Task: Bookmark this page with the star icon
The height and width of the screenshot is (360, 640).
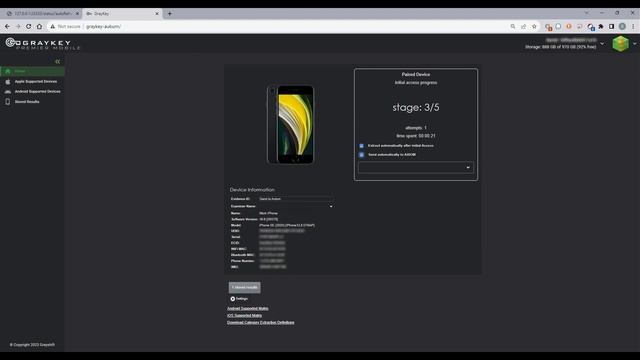Action: tap(534, 27)
